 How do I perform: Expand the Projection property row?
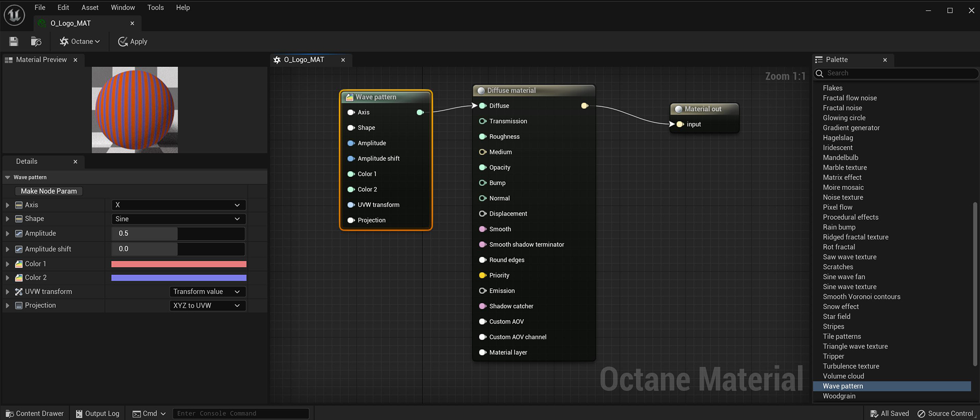pyautogui.click(x=7, y=305)
